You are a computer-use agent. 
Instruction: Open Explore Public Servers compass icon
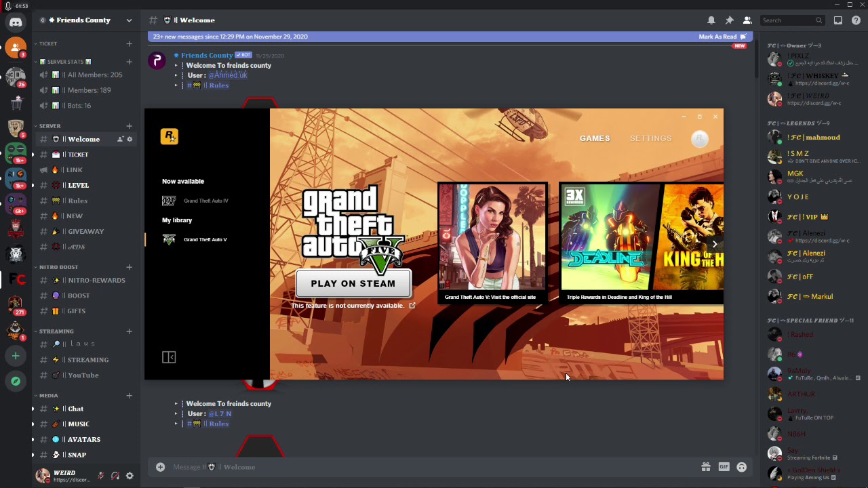click(16, 381)
